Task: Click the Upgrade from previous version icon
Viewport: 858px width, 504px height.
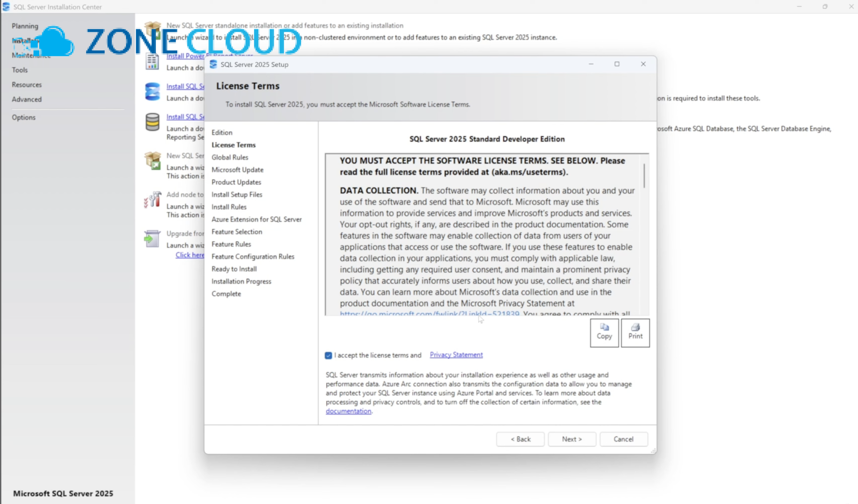Action: [x=152, y=239]
